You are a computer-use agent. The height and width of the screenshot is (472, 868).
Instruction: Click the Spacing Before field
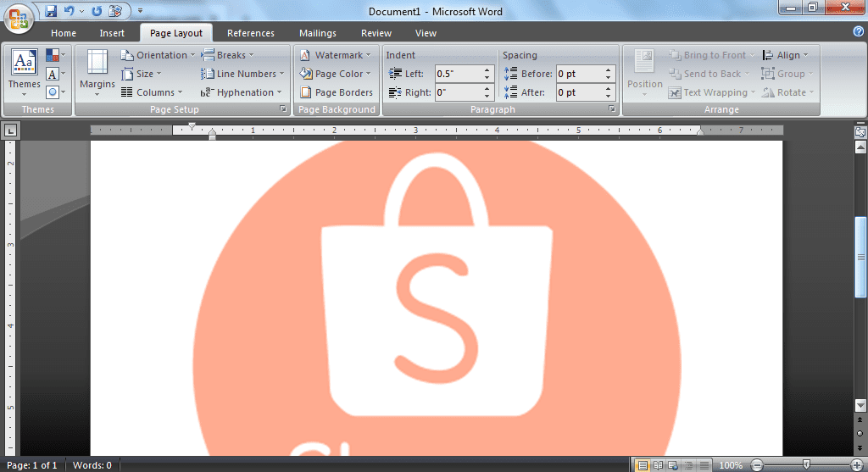(580, 74)
